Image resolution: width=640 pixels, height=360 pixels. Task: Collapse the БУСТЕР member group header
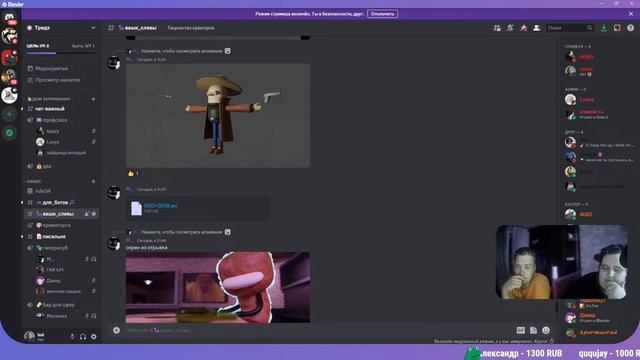[576, 204]
